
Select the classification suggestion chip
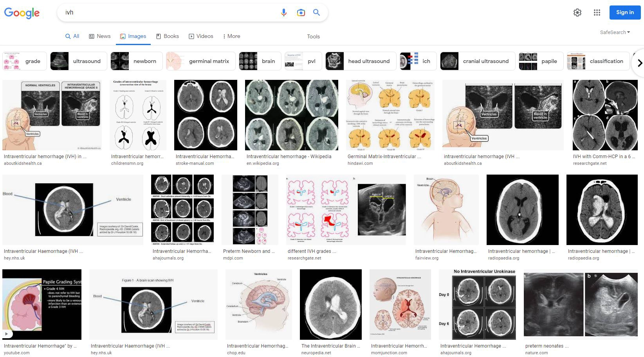(598, 61)
